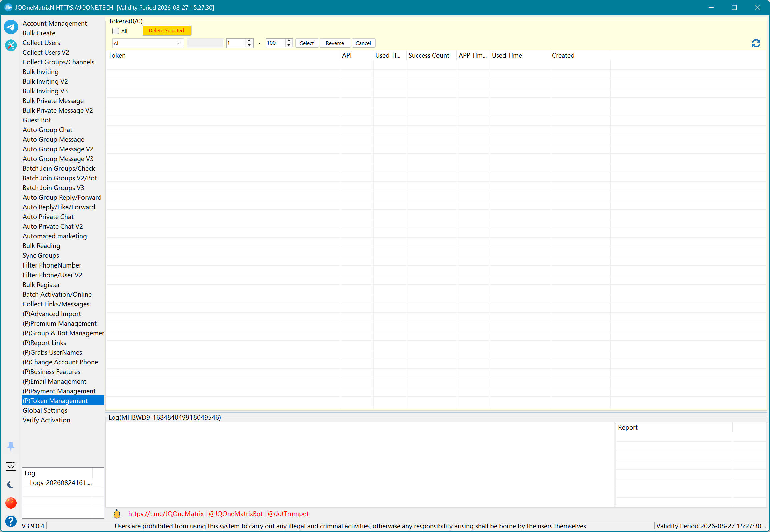The height and width of the screenshot is (532, 770).
Task: Open Auto Group Reply/Forward
Action: click(62, 197)
